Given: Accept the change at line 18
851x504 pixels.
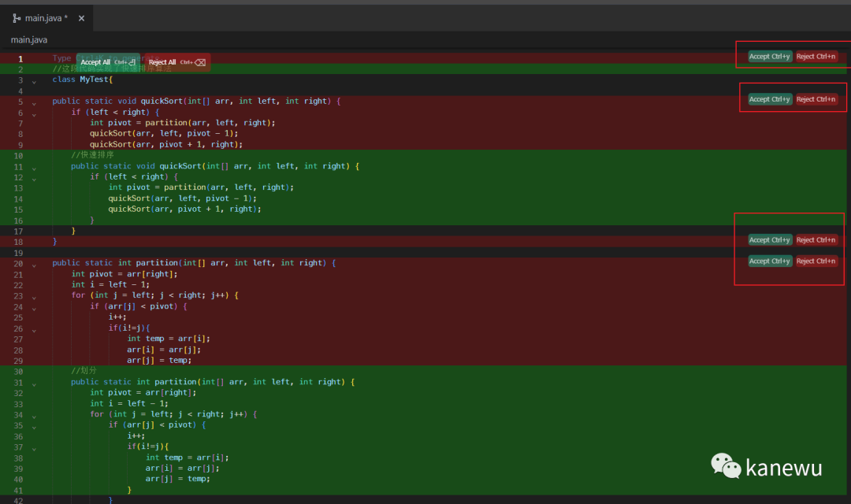Looking at the screenshot, I should 770,240.
